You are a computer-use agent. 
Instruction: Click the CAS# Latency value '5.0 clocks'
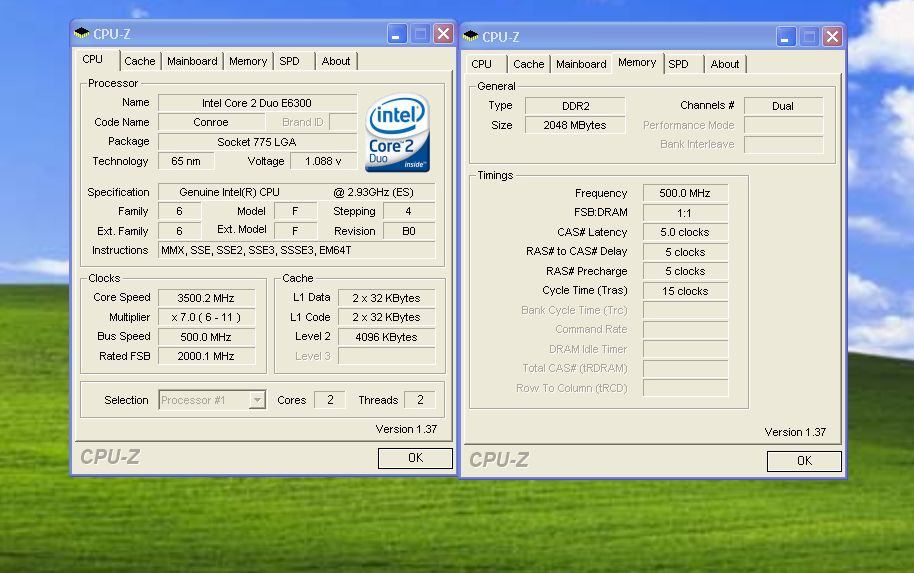[685, 233]
